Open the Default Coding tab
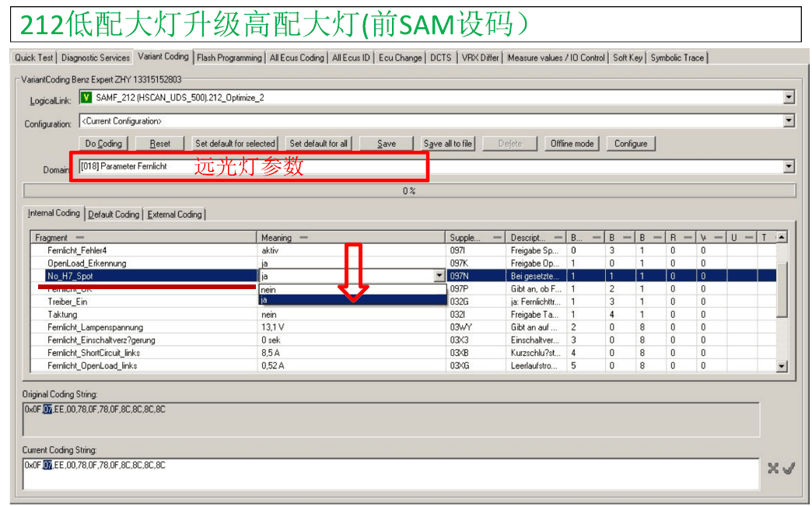The image size is (812, 506). tap(114, 215)
